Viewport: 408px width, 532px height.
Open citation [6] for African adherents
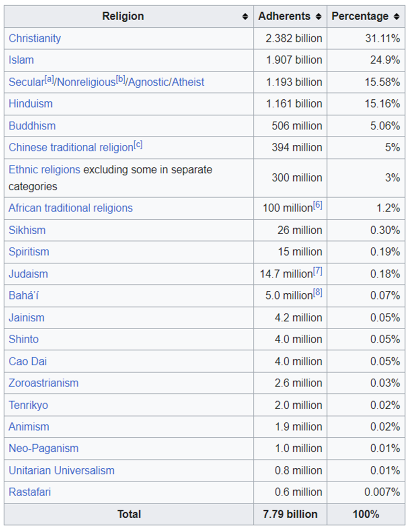click(317, 205)
